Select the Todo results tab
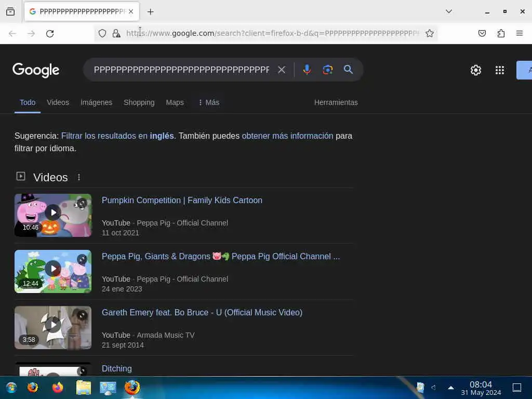The image size is (532, 399). pyautogui.click(x=28, y=102)
